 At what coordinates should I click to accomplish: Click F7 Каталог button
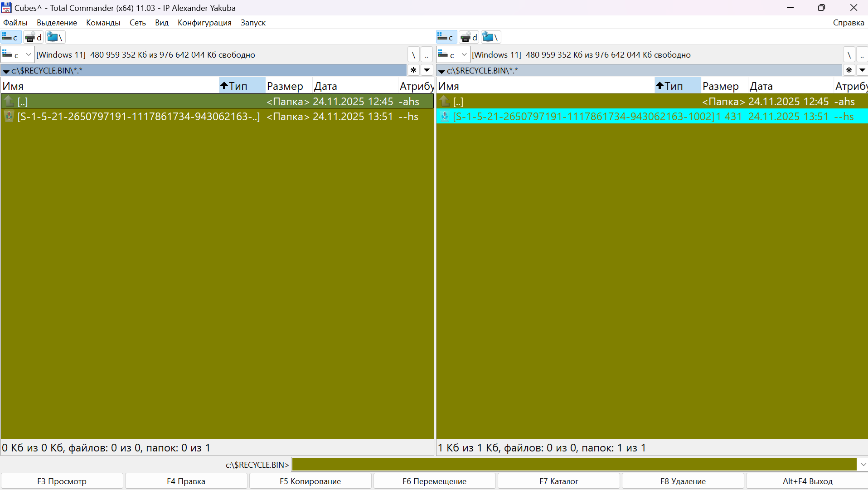pos(559,481)
